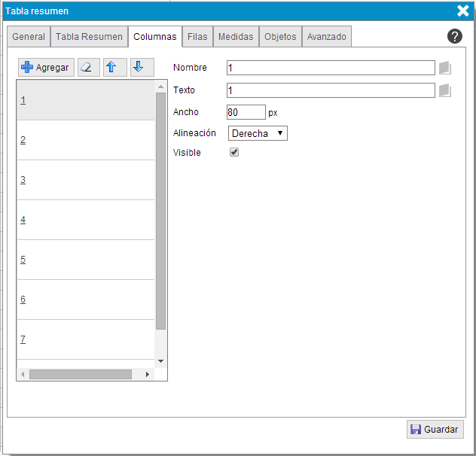
Task: Click the list's scroll down arrow
Action: click(160, 361)
